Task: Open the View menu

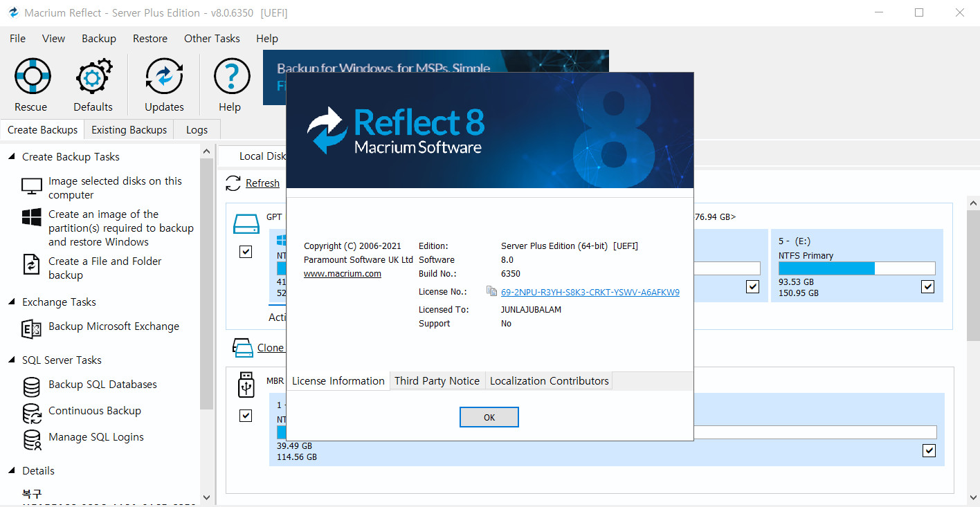Action: pyautogui.click(x=53, y=39)
